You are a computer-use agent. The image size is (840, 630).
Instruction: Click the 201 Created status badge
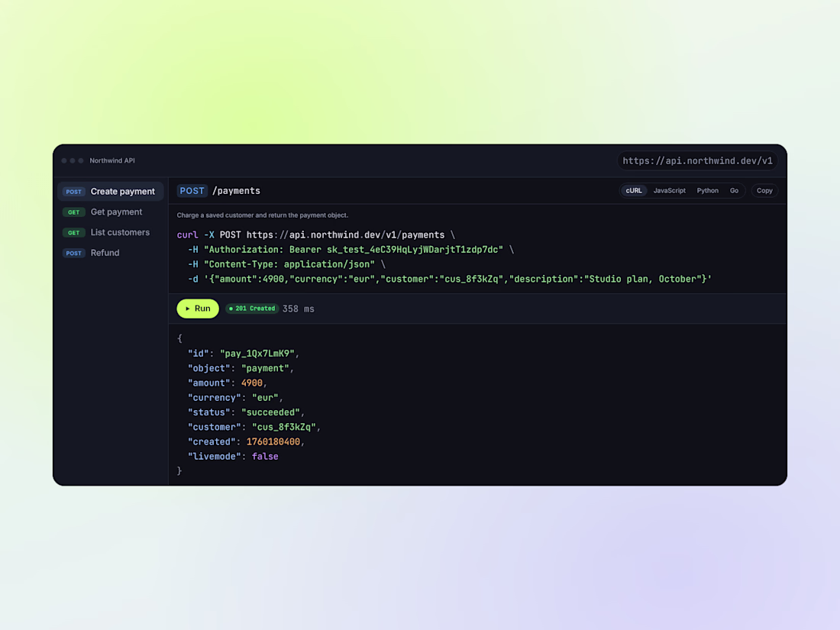(252, 309)
